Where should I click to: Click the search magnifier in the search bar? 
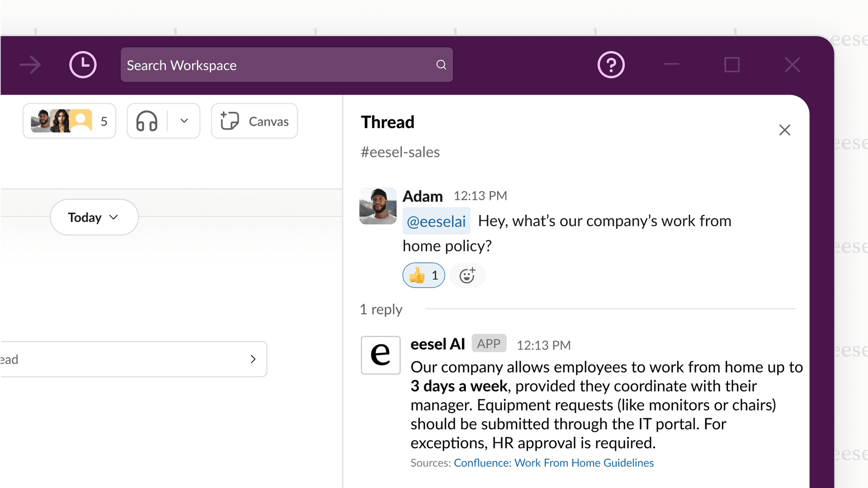pos(441,65)
